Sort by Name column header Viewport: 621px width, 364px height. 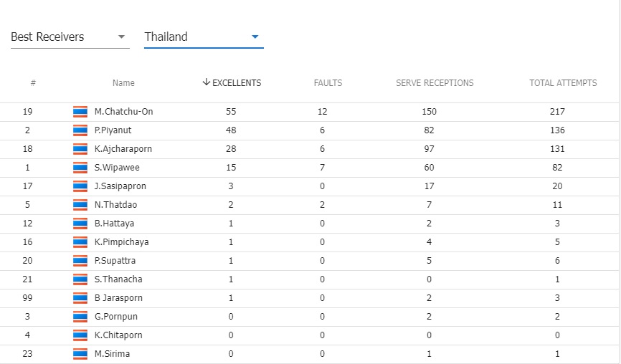123,83
